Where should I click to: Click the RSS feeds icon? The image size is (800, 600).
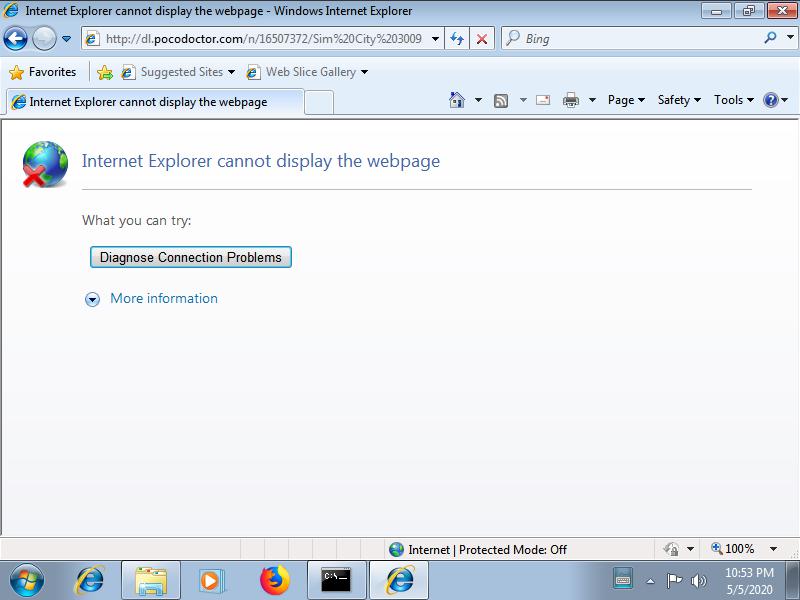pos(501,101)
